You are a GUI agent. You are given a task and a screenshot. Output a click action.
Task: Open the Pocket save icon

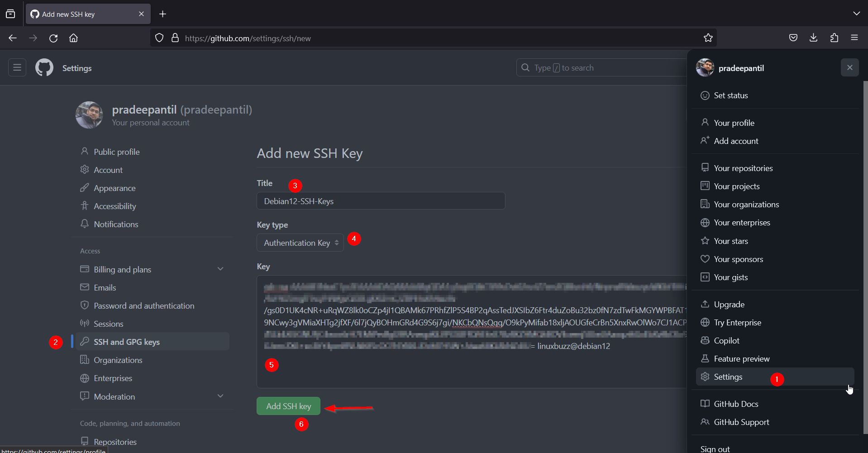(793, 38)
